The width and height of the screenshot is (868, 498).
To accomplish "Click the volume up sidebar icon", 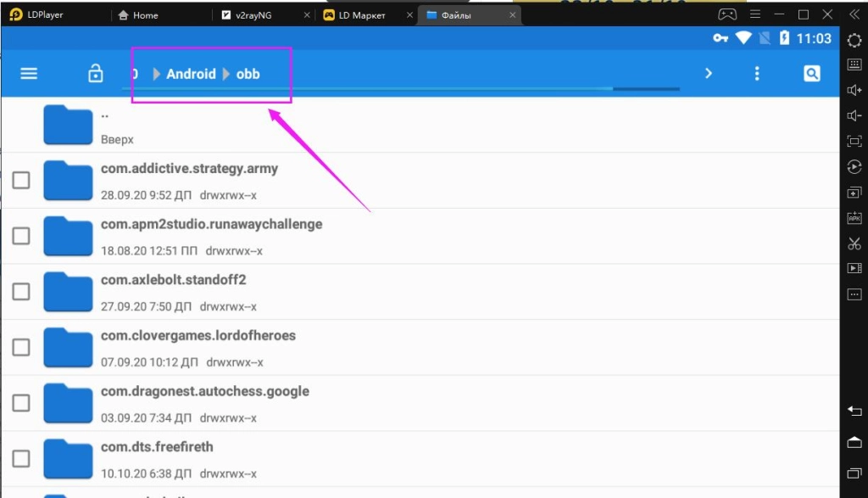I will 854,90.
